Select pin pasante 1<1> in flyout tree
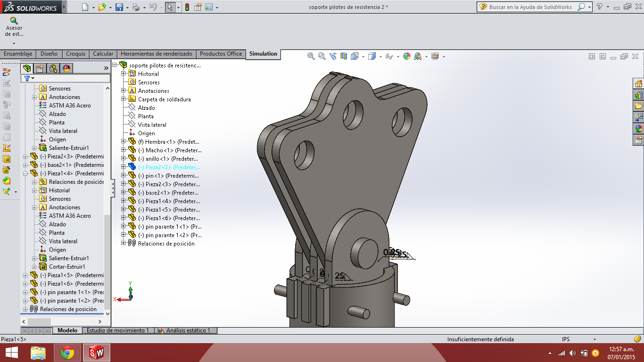This screenshot has width=644, height=362. click(170, 227)
